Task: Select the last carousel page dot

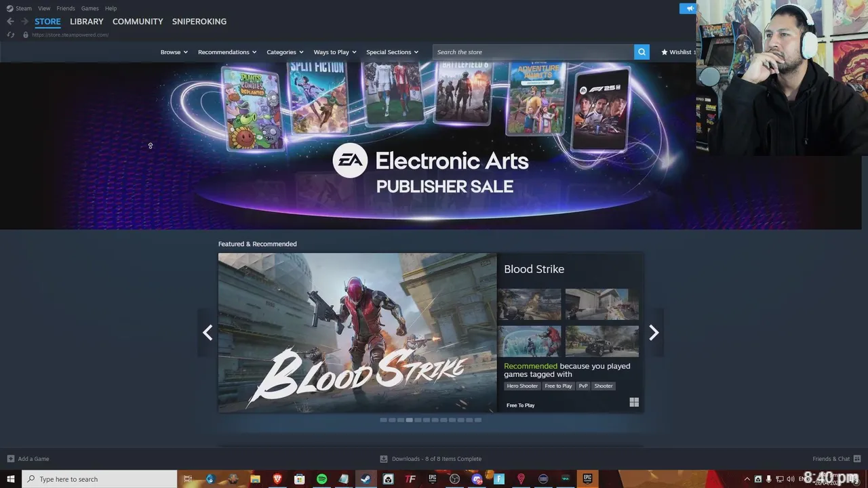Action: point(478,420)
